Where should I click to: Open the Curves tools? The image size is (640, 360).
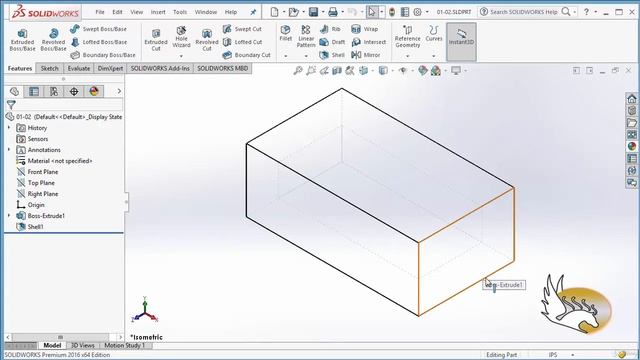[433, 33]
